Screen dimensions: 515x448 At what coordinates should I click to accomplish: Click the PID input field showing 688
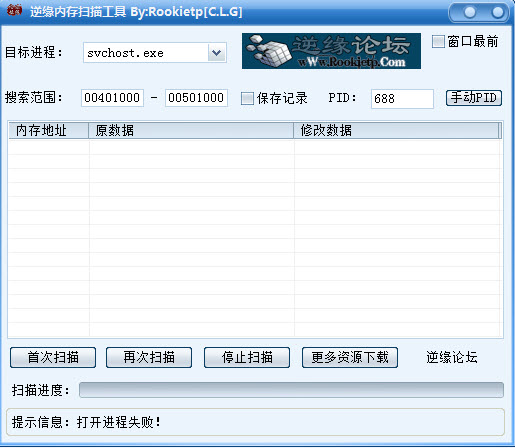(402, 99)
